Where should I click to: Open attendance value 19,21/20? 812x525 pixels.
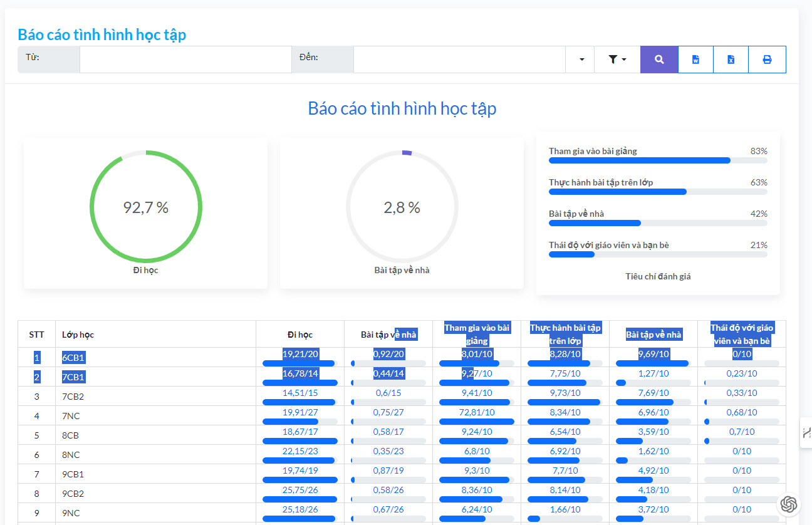[x=300, y=354]
